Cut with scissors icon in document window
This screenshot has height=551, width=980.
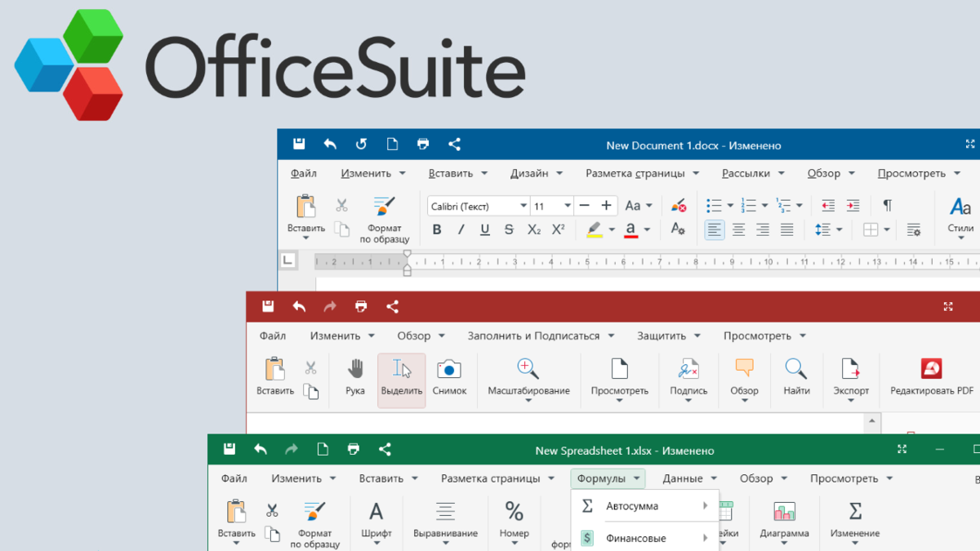(x=341, y=205)
